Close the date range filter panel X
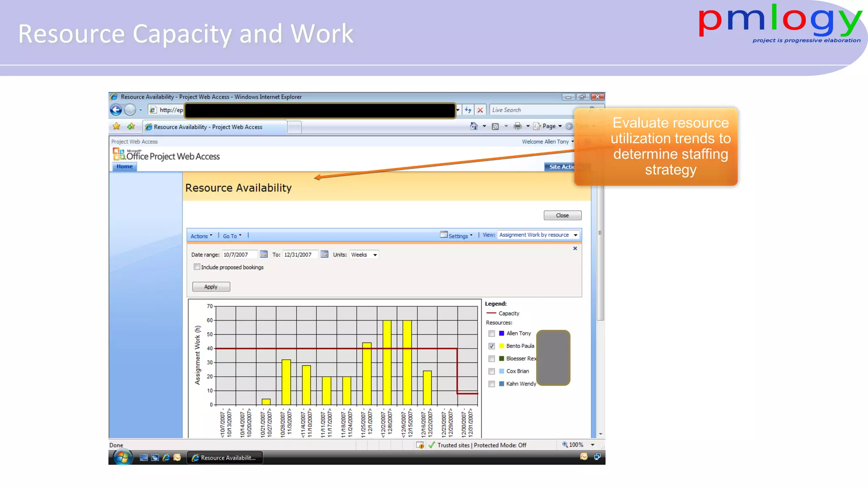Screen dimensions: 868x488 click(575, 248)
